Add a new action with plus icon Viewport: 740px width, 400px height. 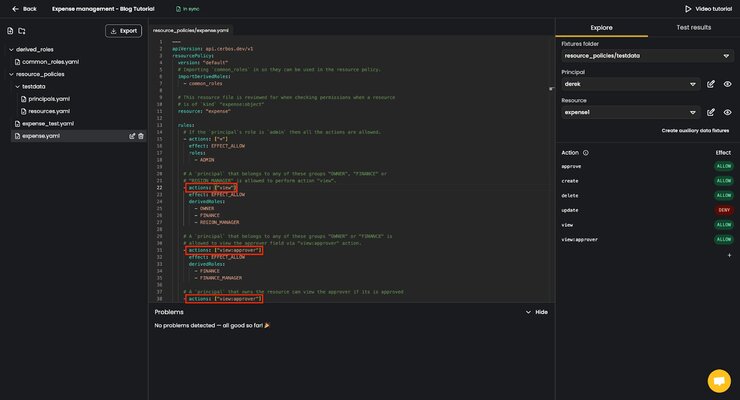729,255
